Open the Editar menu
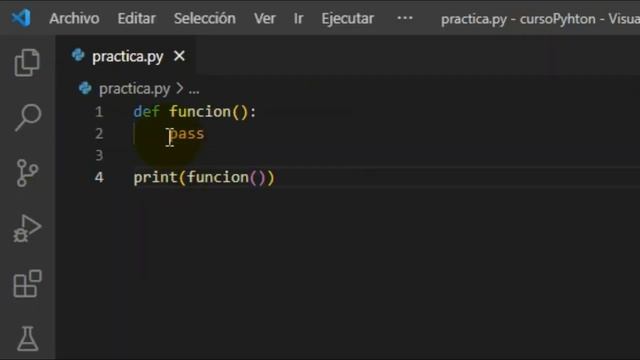This screenshot has height=360, width=640. pos(136,19)
